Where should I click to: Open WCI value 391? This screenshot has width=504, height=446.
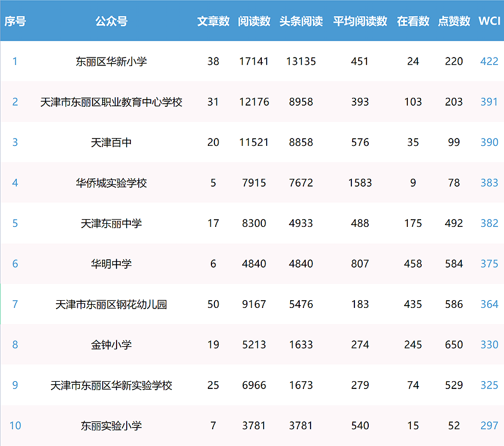pyautogui.click(x=489, y=102)
